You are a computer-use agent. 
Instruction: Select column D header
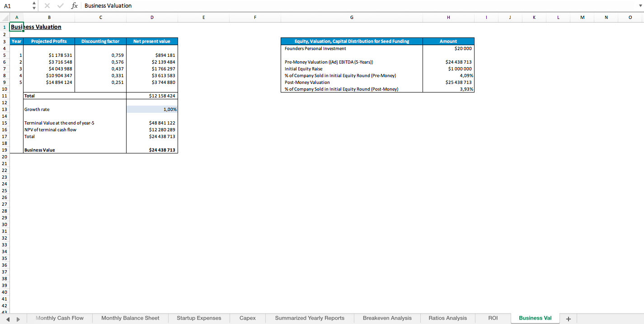152,17
